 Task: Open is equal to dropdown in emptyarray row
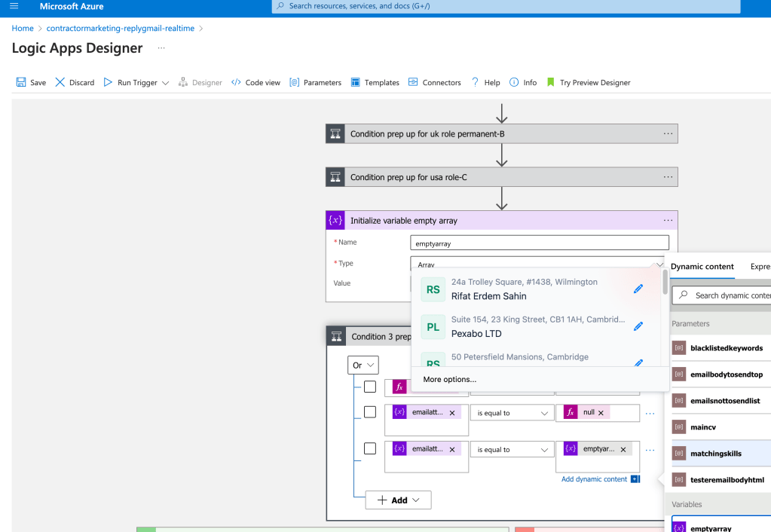point(512,449)
